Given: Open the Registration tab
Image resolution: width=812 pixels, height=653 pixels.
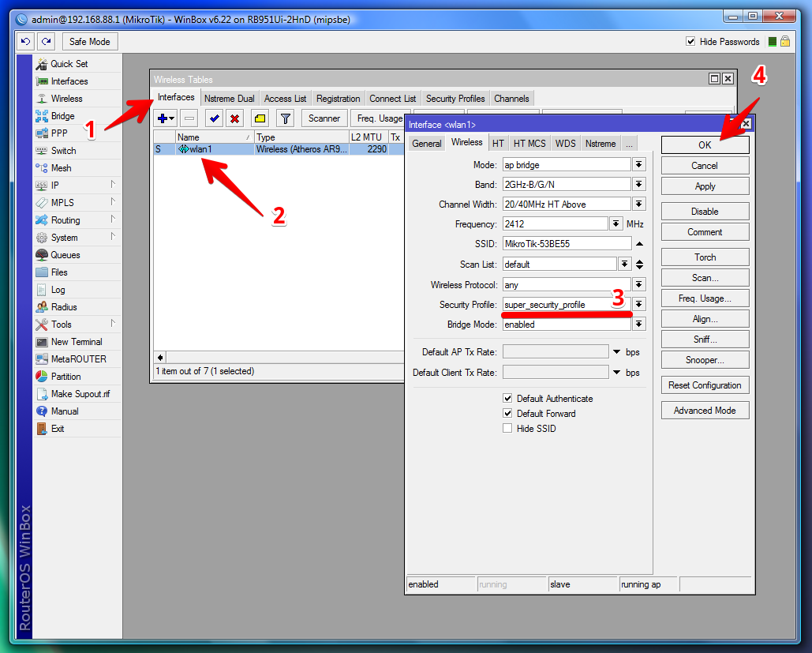Looking at the screenshot, I should 339,99.
